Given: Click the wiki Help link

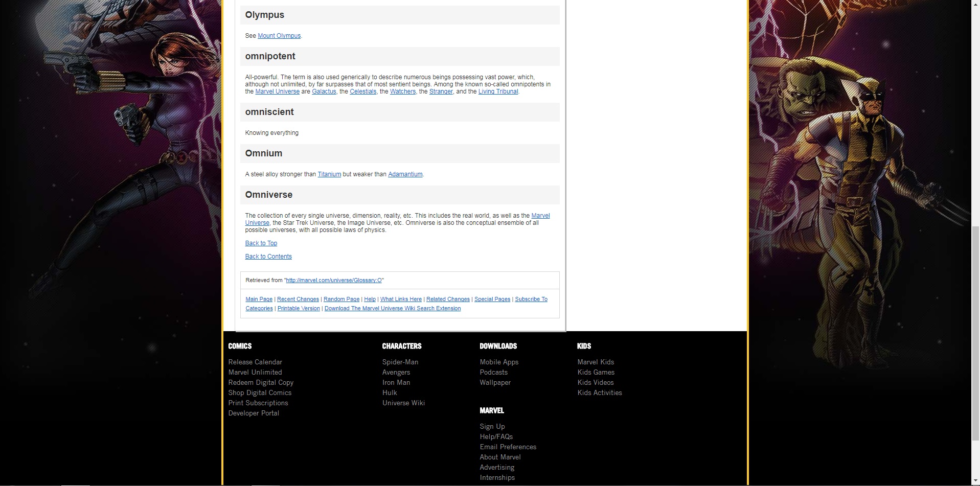Looking at the screenshot, I should 370,299.
